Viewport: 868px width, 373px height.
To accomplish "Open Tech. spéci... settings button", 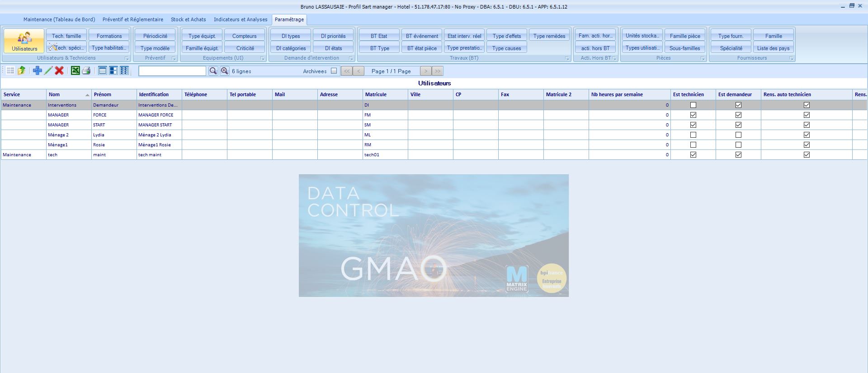I will coord(66,48).
